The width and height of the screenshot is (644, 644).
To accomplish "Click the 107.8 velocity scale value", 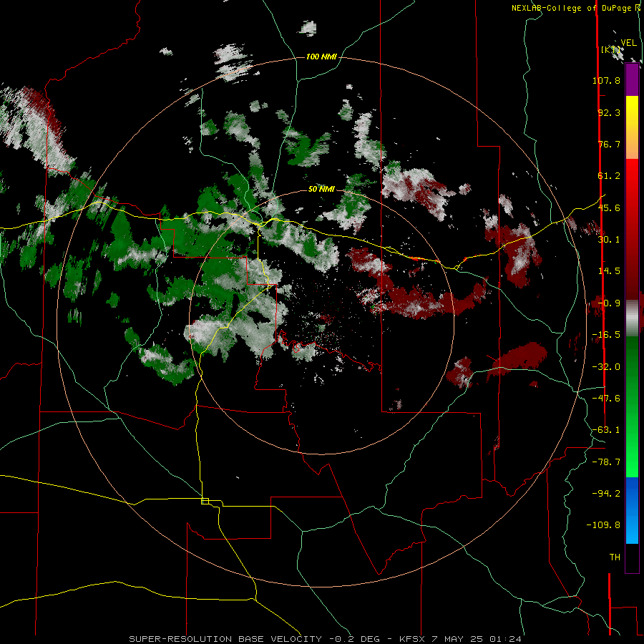I will click(x=606, y=80).
